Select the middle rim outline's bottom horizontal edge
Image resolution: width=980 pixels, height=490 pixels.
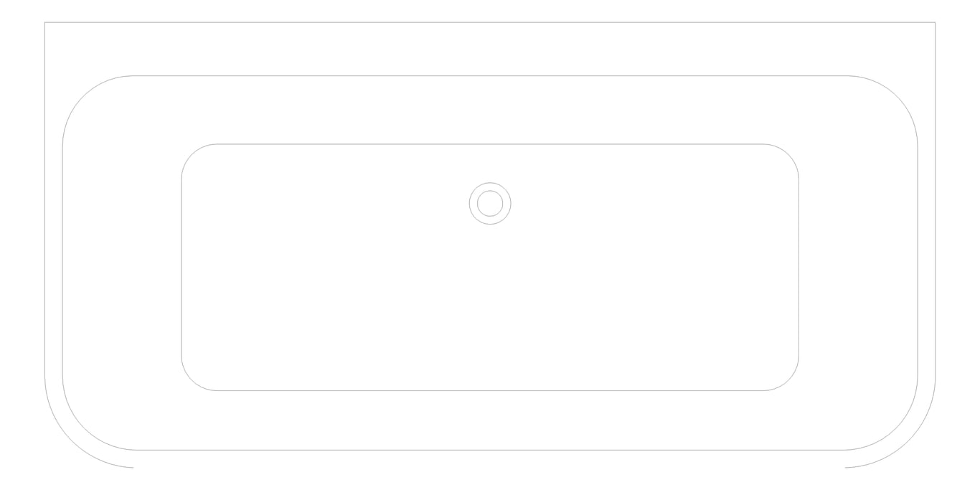[490, 450]
